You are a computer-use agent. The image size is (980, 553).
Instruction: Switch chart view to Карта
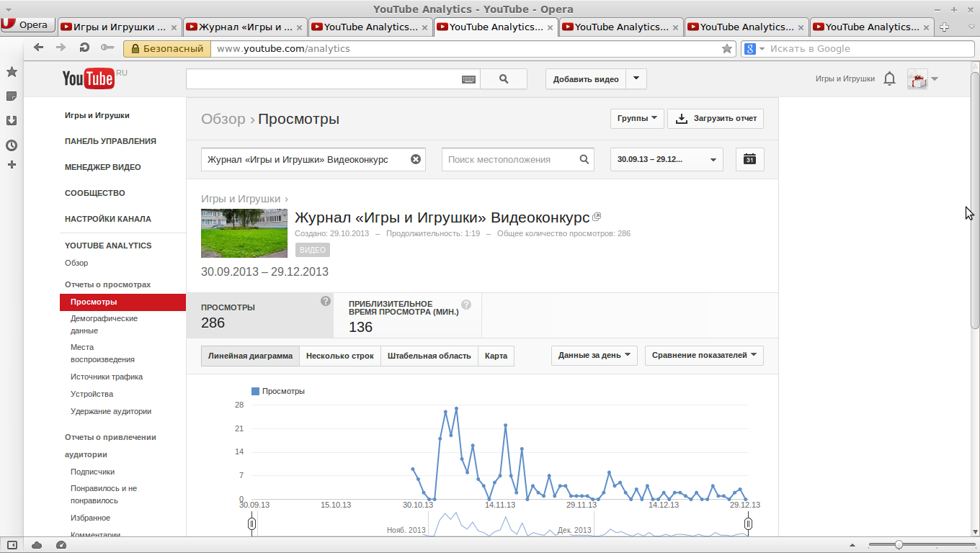496,356
